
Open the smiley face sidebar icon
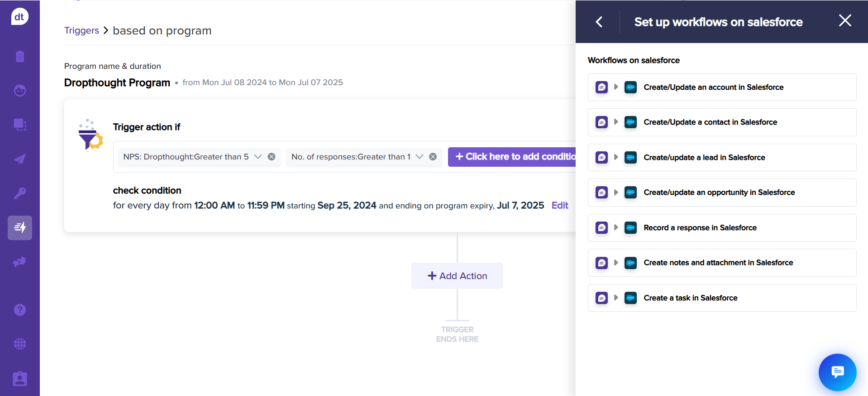click(20, 91)
